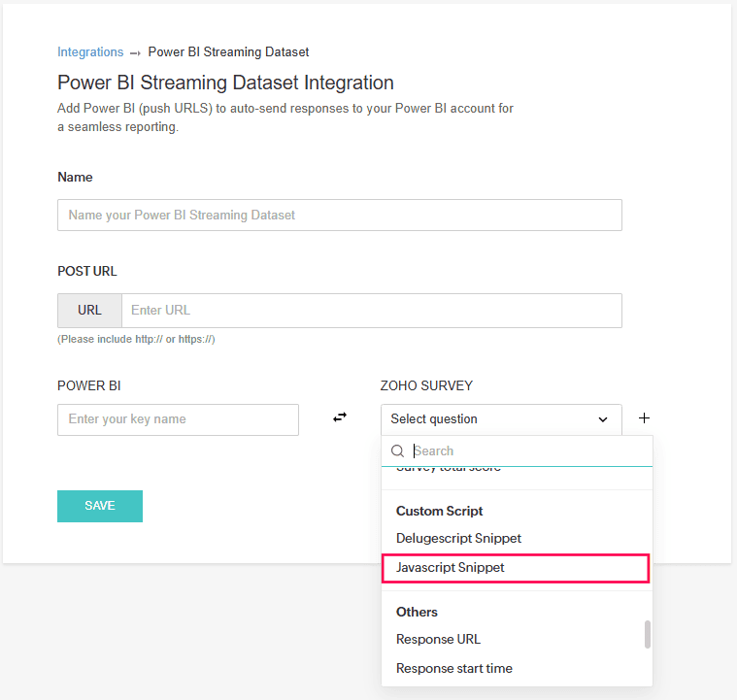Click the Power BI key name field
This screenshot has height=700, width=737.
pos(178,419)
